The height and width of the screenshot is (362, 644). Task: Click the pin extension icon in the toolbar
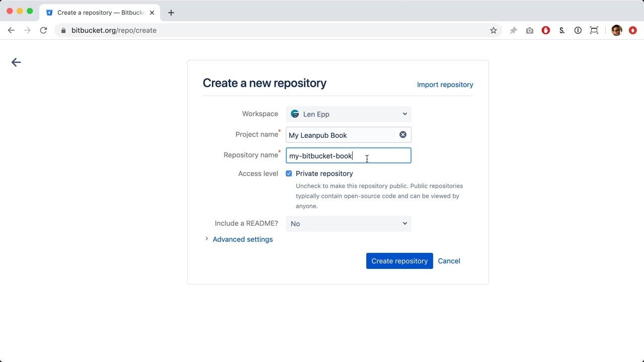(x=513, y=30)
